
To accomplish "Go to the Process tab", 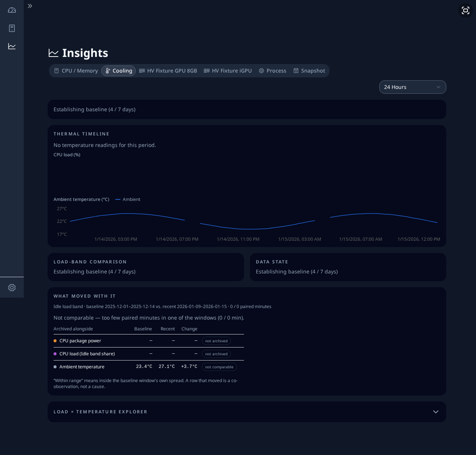I will (273, 71).
